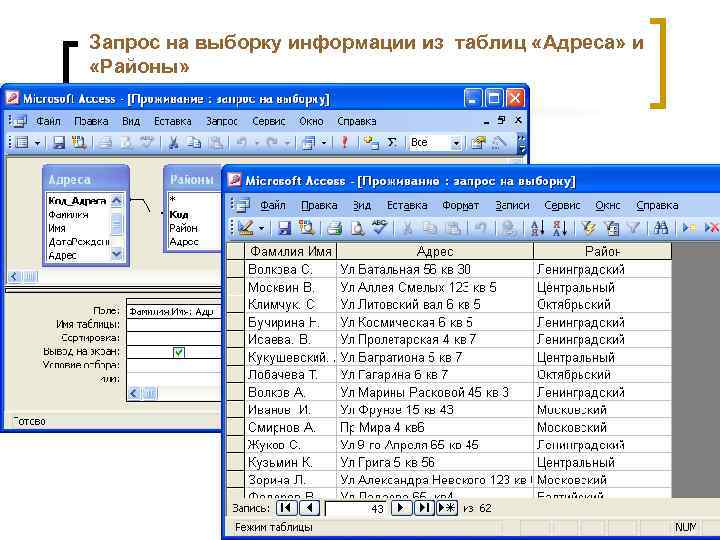Open 'Запрос' menu in design window
Screen dimensions: 720x540
click(x=222, y=121)
